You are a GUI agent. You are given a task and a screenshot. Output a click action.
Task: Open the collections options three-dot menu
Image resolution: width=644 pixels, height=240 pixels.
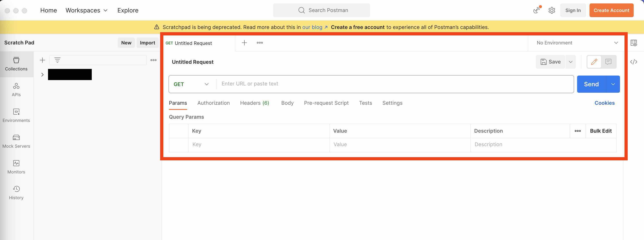click(x=153, y=60)
